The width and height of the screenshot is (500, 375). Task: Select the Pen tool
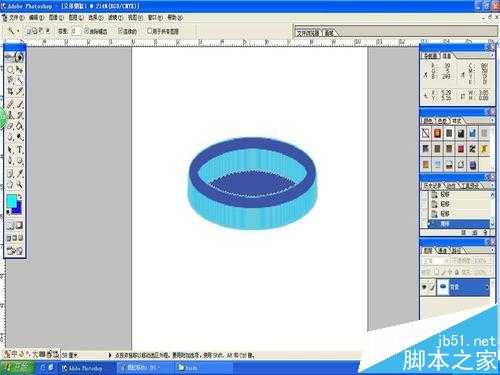click(x=10, y=161)
